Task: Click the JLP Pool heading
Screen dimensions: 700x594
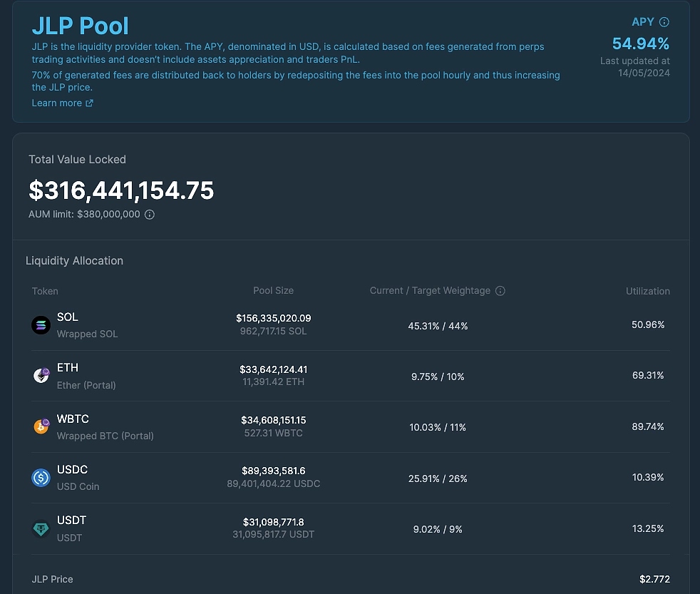Action: (x=81, y=26)
